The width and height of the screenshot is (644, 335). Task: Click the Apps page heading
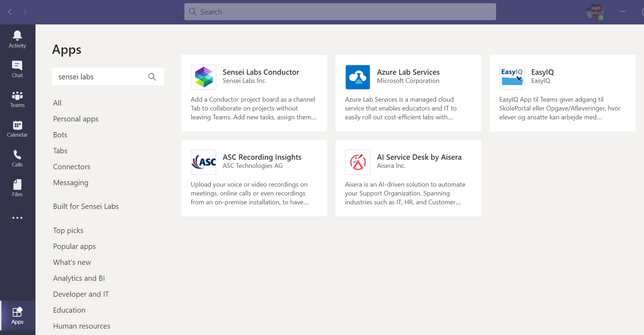point(67,50)
